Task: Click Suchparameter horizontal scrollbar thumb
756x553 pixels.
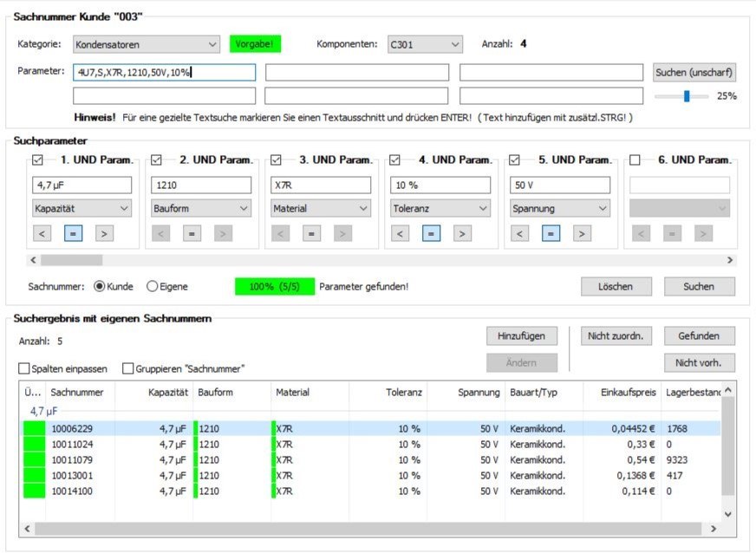Action: [71, 260]
